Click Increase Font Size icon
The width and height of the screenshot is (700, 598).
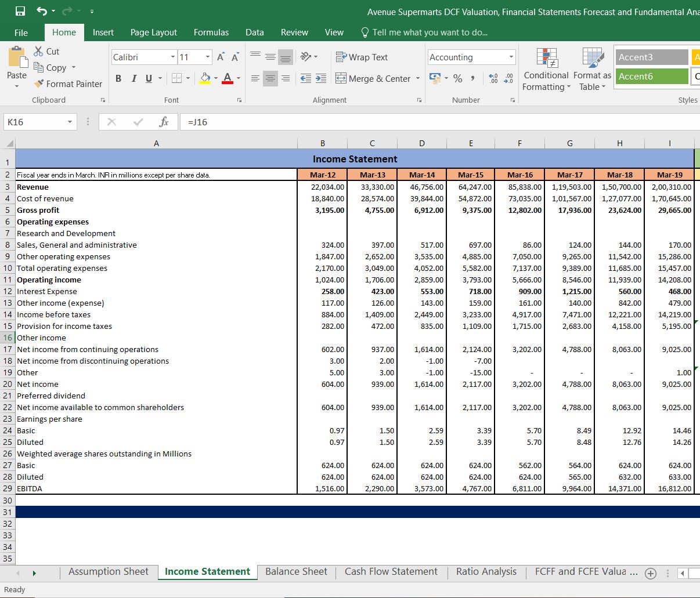221,57
